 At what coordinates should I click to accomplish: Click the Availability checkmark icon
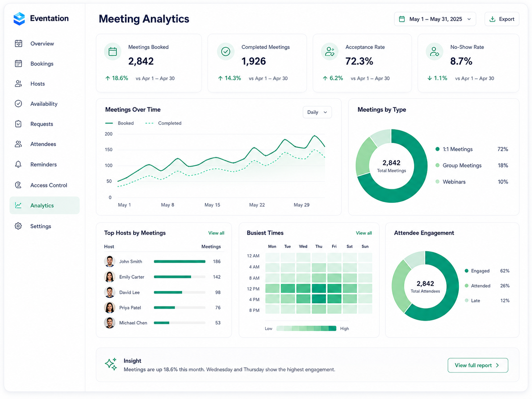(x=18, y=104)
